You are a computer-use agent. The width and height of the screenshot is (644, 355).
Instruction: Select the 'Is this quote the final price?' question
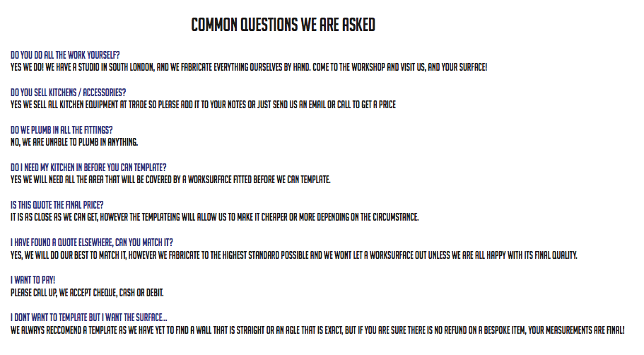(57, 205)
